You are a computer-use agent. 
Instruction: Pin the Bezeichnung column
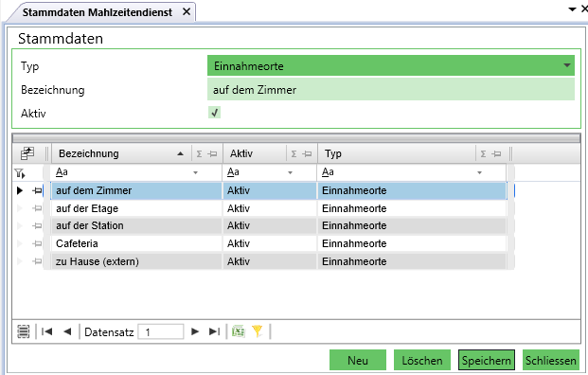point(213,153)
